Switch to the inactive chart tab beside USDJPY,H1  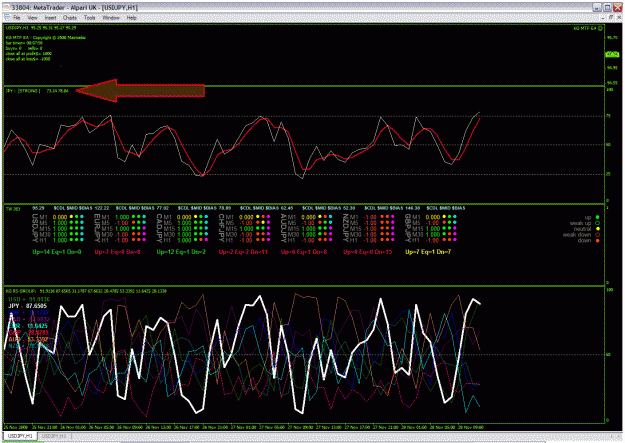click(54, 436)
